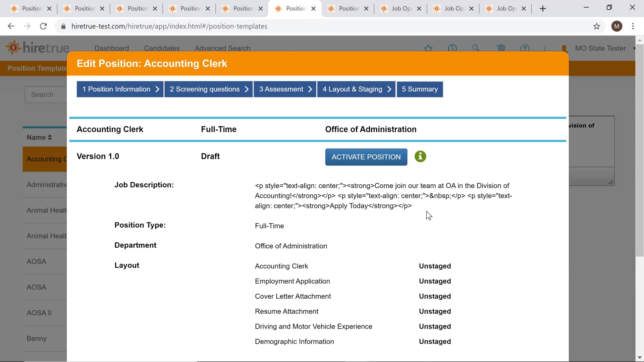Bookmark this page with the star icon
The height and width of the screenshot is (362, 644).
click(x=596, y=26)
